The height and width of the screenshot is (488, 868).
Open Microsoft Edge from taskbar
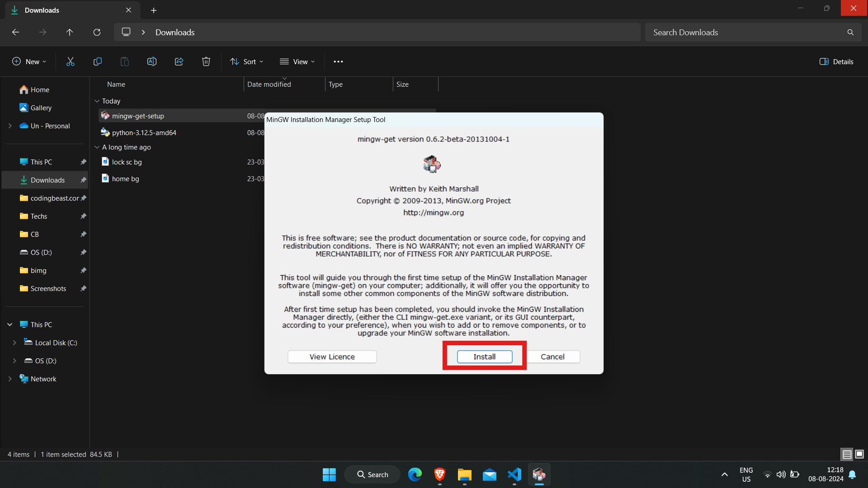[x=415, y=474]
